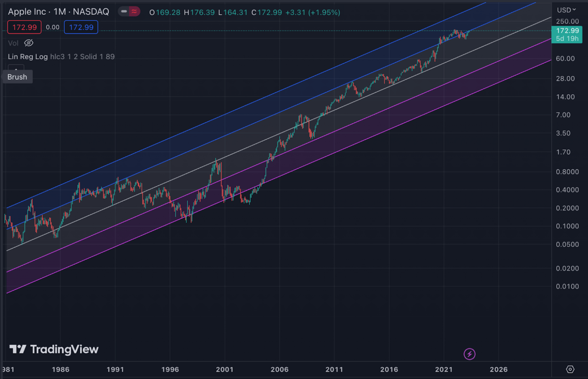588x379 pixels.
Task: Click the high value H176.39
Action: pos(199,12)
